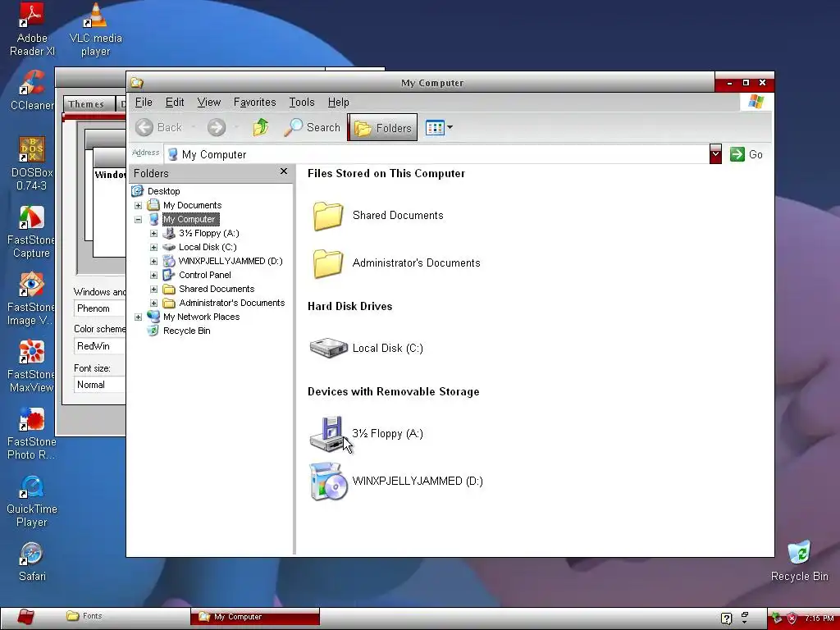840x630 pixels.
Task: Click the help question mark tray icon
Action: tap(727, 619)
